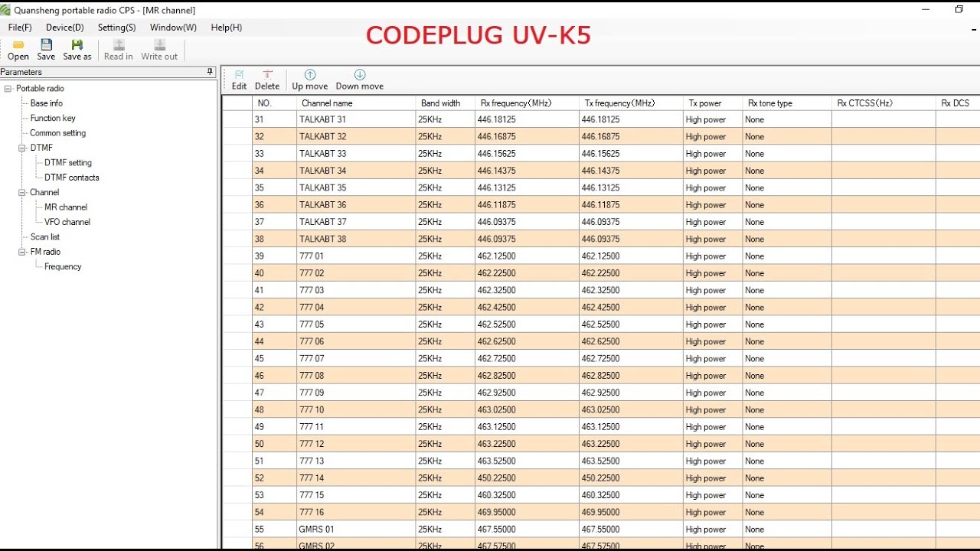Select channel name 777 16
Image resolution: width=980 pixels, height=551 pixels.
pos(356,513)
